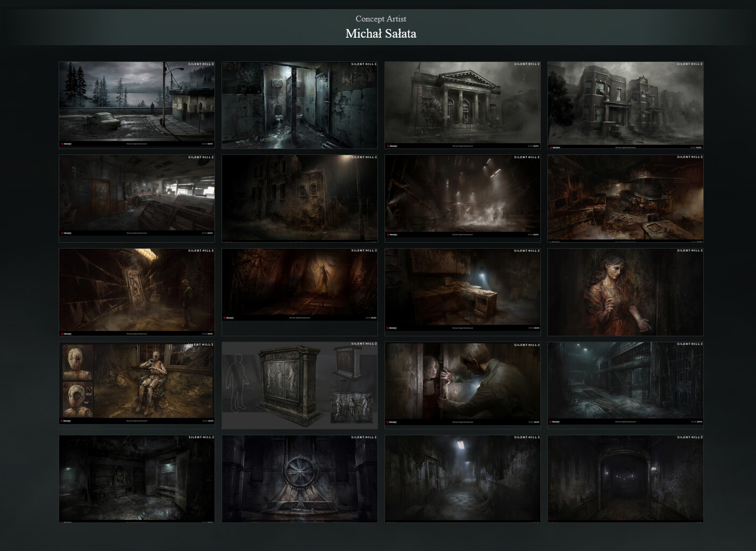The image size is (756, 551).
Task: Select the foggy Blue Creek Apartments exterior art
Action: click(x=625, y=104)
